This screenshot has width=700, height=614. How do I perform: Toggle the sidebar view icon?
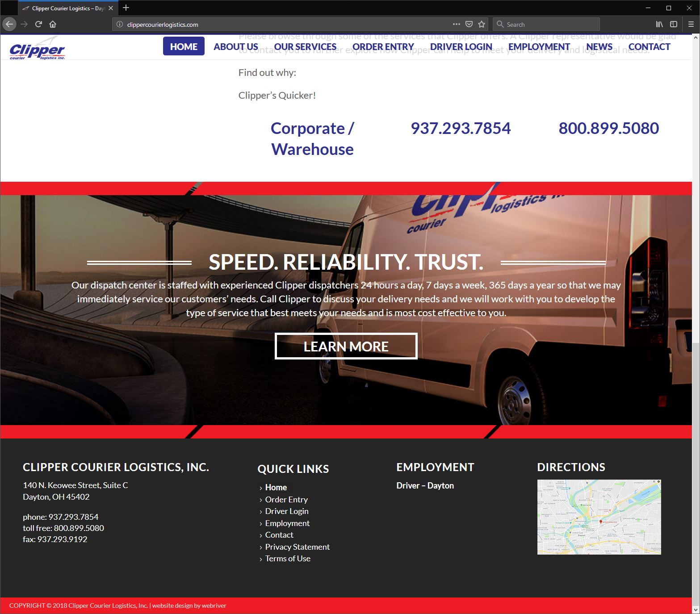674,24
